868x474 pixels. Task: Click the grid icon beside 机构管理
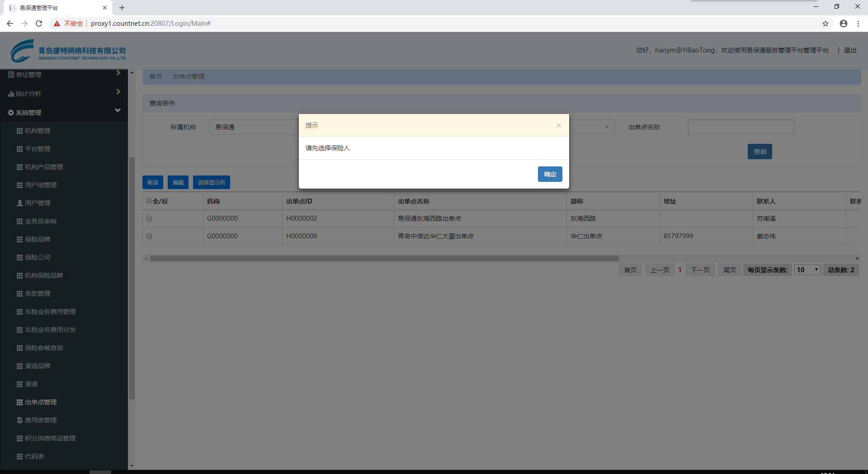(x=19, y=131)
